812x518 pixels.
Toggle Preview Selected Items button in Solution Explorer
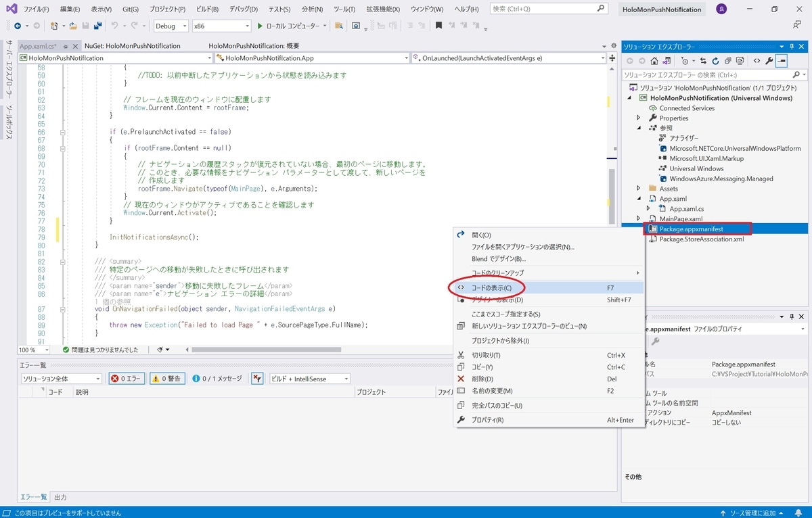[x=782, y=61]
